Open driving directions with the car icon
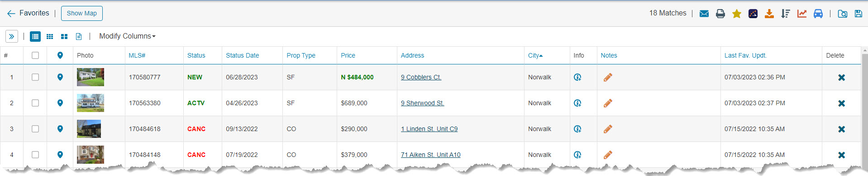The height and width of the screenshot is (176, 868). pyautogui.click(x=818, y=14)
